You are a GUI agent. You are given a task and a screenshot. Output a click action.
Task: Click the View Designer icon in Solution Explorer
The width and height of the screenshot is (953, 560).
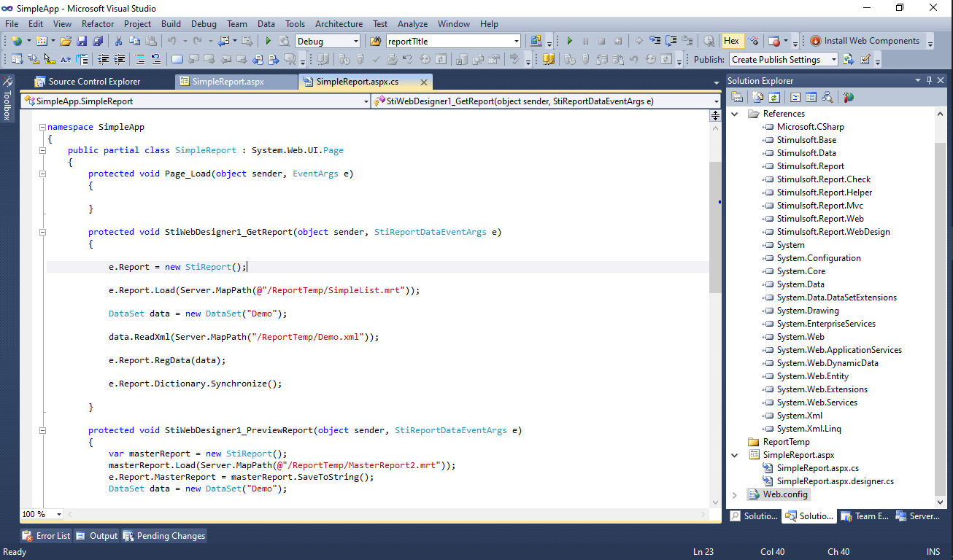coord(811,97)
